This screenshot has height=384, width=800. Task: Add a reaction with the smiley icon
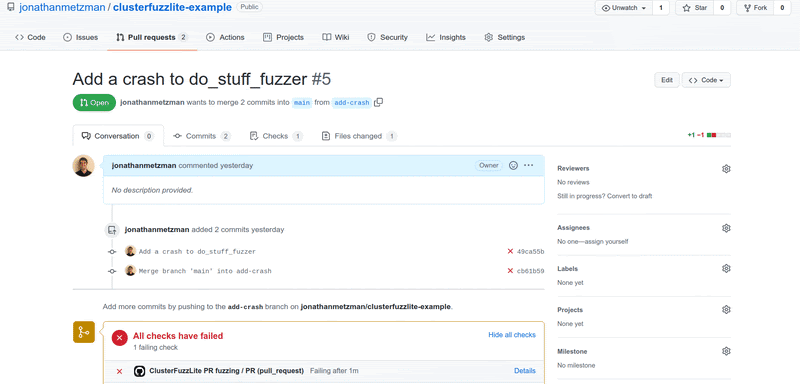(x=514, y=165)
